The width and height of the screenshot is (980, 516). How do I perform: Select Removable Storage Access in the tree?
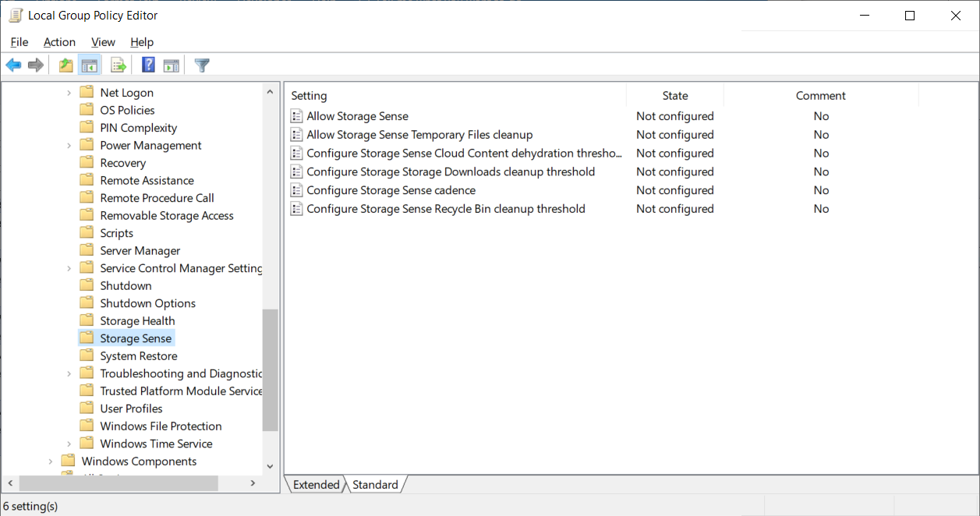tap(167, 215)
